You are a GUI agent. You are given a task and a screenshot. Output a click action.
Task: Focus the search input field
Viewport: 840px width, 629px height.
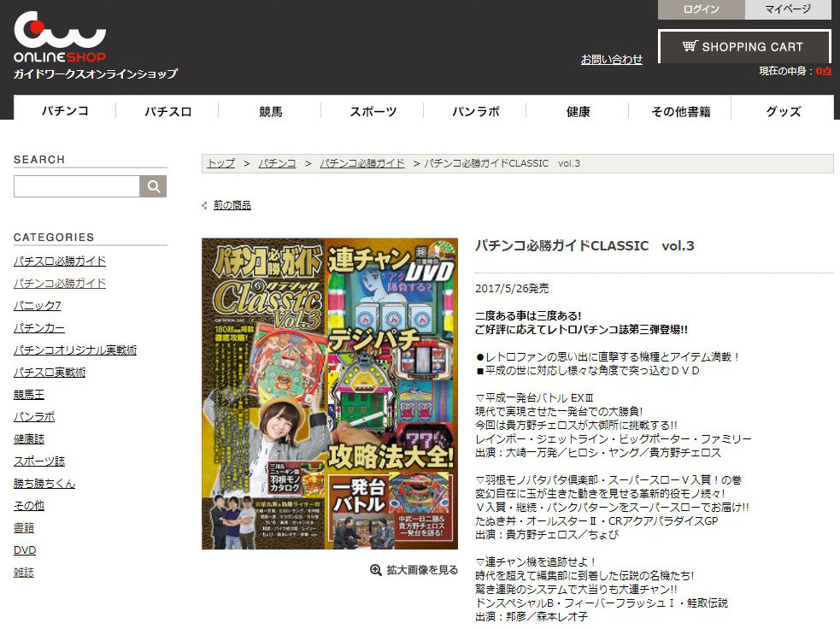(x=77, y=186)
